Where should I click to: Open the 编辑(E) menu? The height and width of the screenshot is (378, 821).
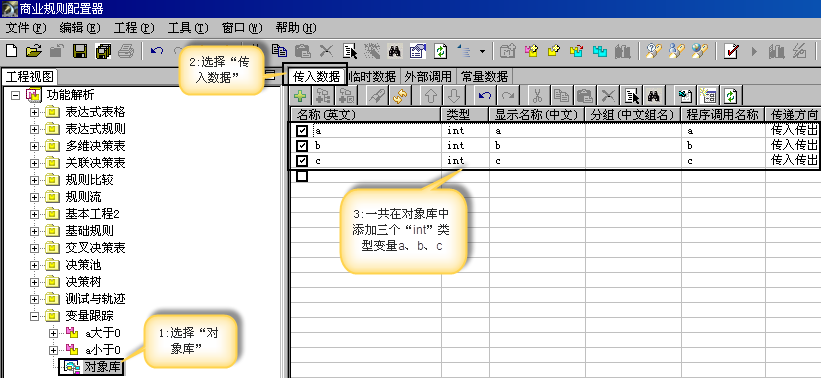pos(80,28)
